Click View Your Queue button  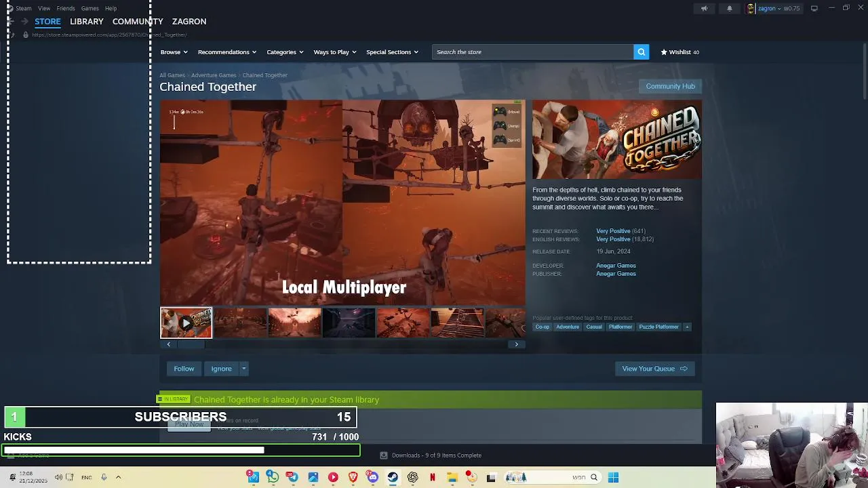click(x=654, y=369)
